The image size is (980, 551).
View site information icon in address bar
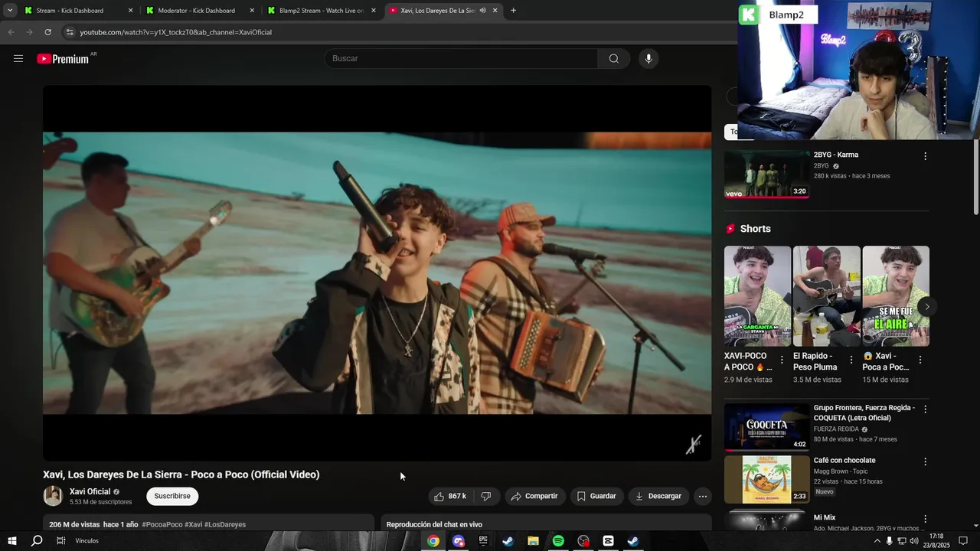pos(70,32)
